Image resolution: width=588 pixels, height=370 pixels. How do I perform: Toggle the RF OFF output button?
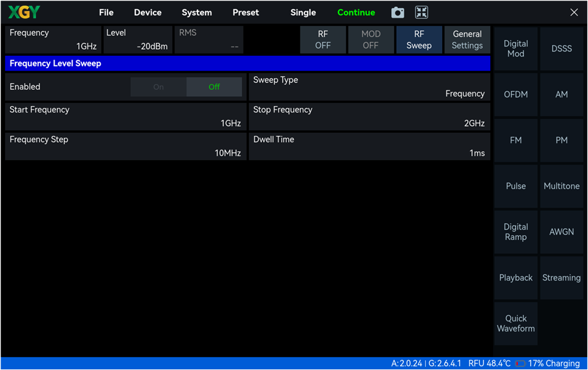point(323,40)
